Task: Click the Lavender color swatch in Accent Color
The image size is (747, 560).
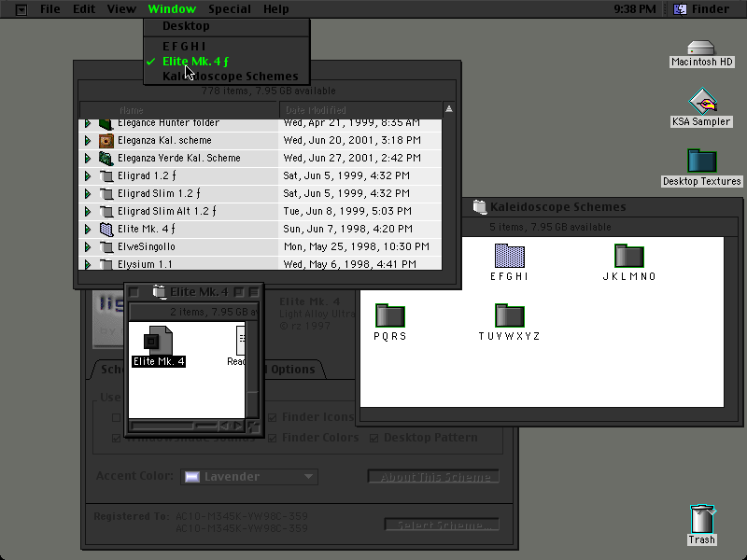Action: pyautogui.click(x=192, y=477)
